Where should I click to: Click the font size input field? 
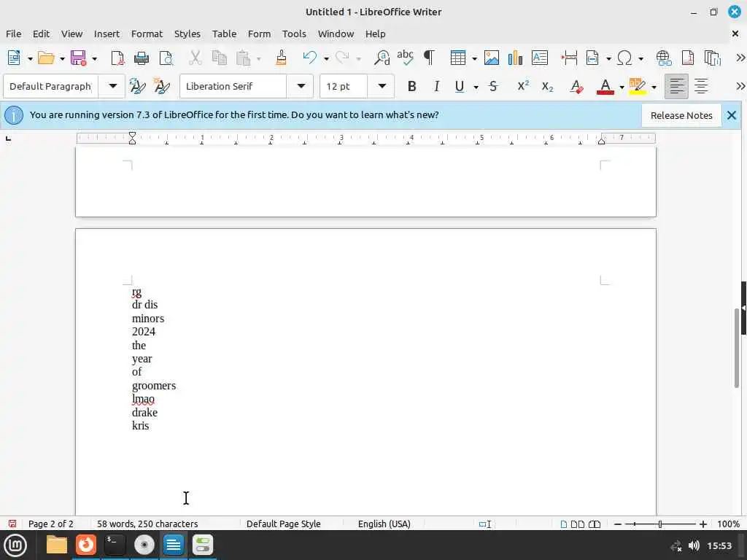point(344,86)
